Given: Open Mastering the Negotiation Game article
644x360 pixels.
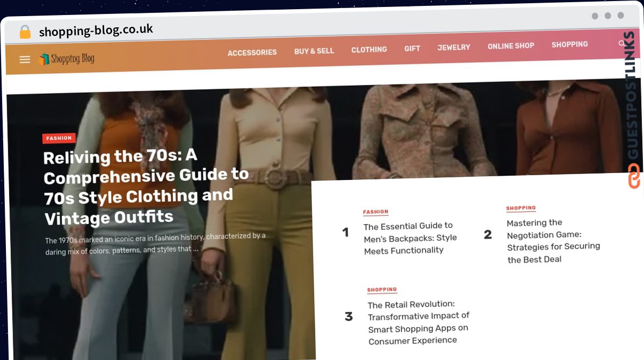Looking at the screenshot, I should click(553, 241).
